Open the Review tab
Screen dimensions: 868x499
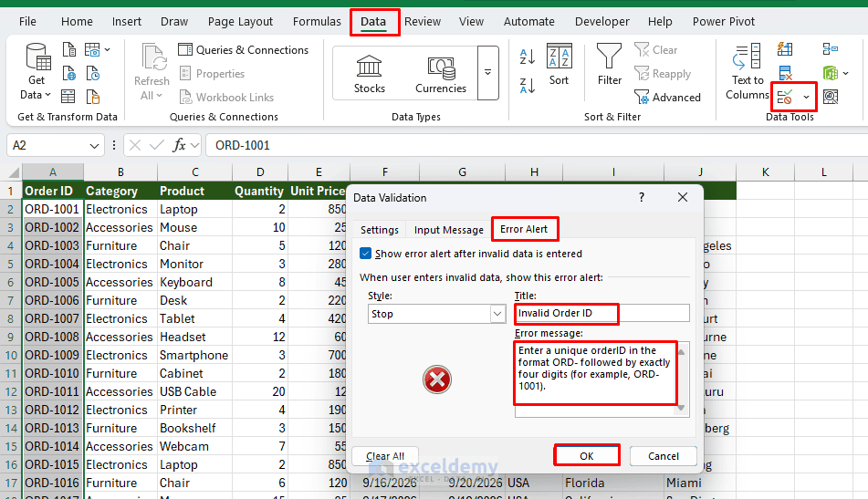pos(423,22)
